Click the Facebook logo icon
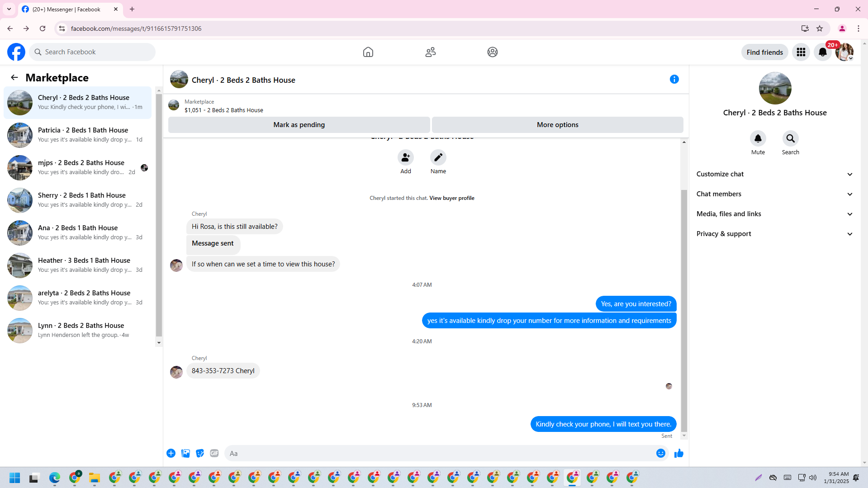Screen dimensions: 868x488 point(16,52)
